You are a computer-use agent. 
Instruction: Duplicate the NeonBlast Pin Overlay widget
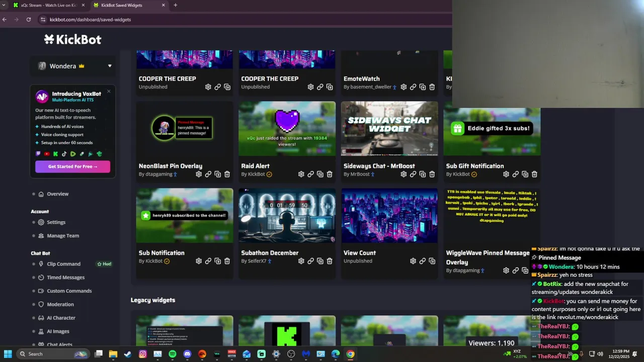[x=218, y=174]
